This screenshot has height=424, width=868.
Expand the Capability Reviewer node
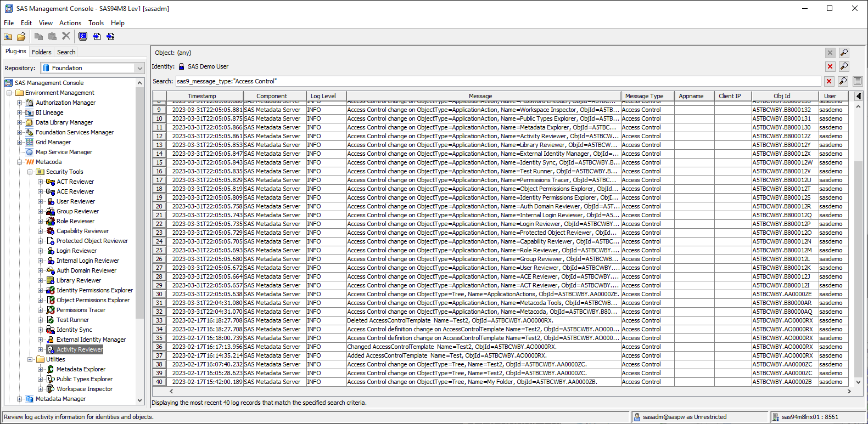tap(41, 231)
